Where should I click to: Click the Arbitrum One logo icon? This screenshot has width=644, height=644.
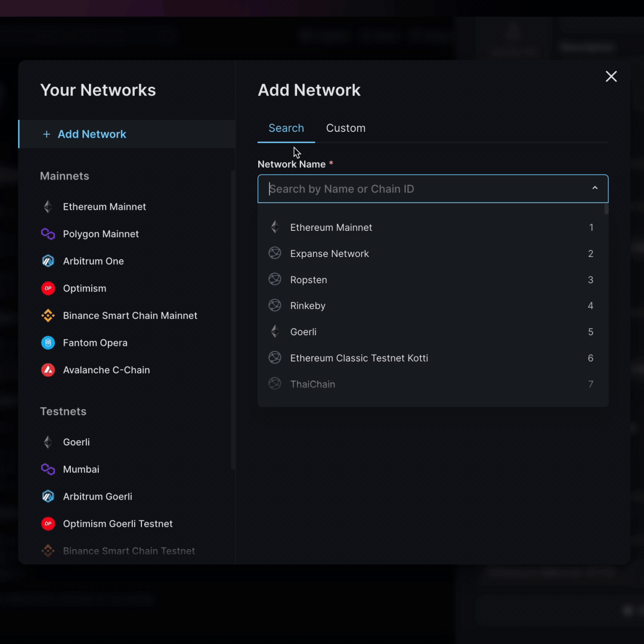[x=48, y=261]
